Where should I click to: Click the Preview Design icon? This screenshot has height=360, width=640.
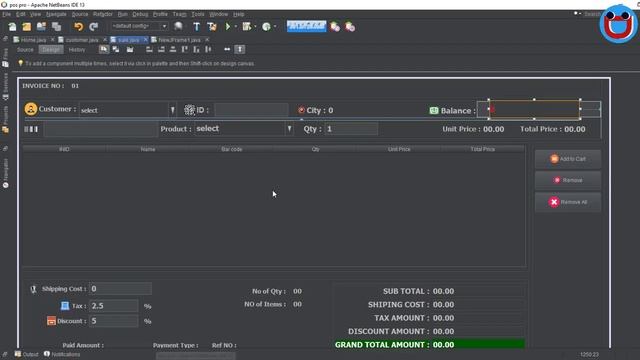pyautogui.click(x=130, y=49)
